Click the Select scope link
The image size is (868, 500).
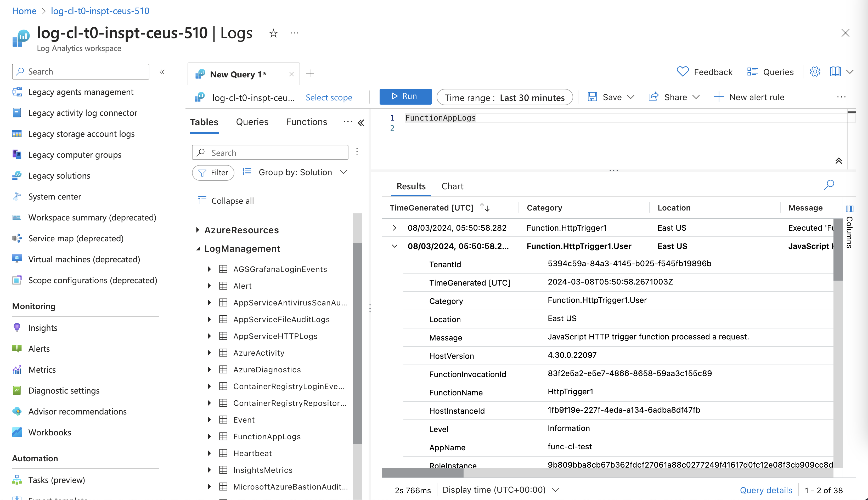click(x=329, y=98)
